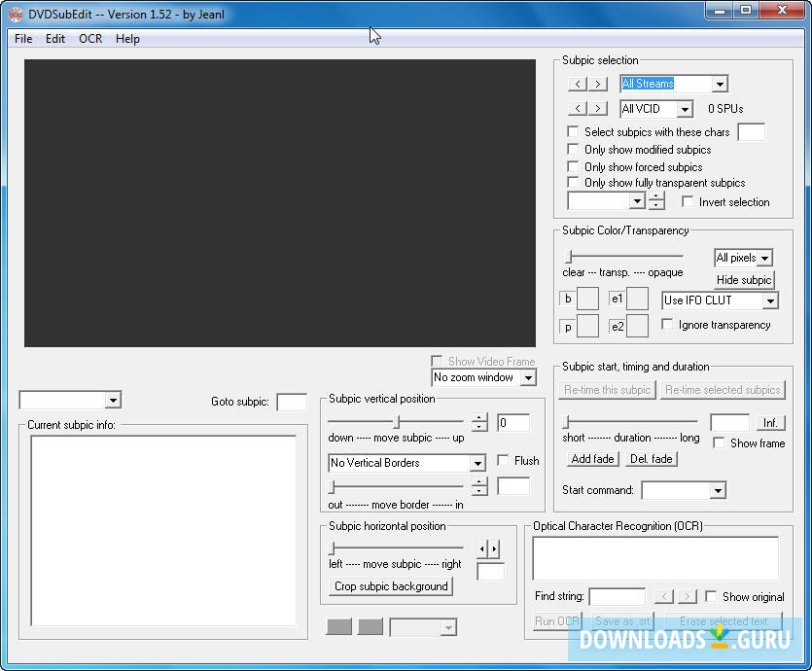Expand the Use IFO CLUT dropdown
Viewport: 812px width, 671px height.
coord(771,300)
